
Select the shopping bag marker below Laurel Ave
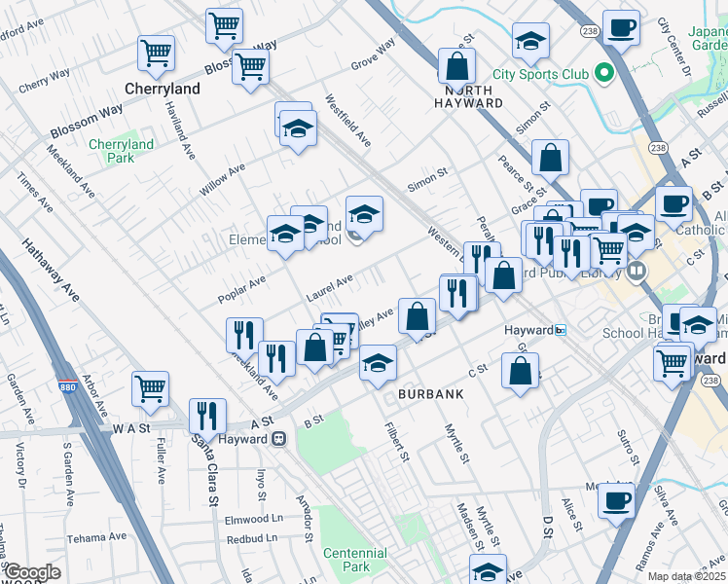[314, 348]
